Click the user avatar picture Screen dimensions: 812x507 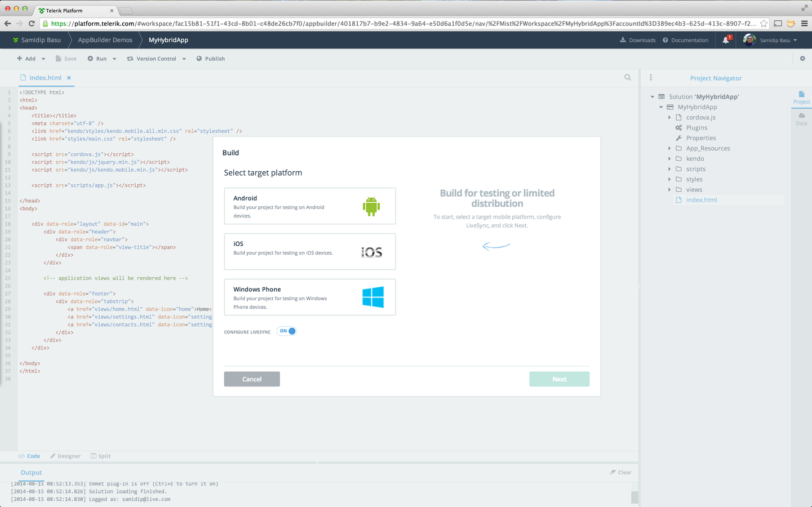tap(749, 40)
